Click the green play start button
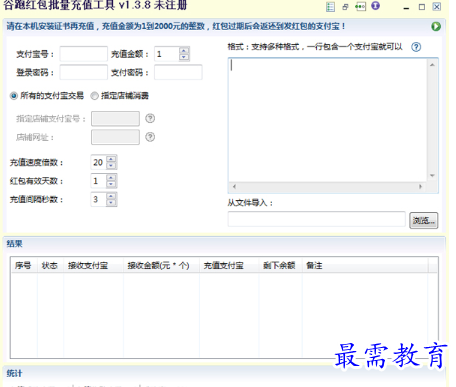456x387 pixels. point(436,26)
